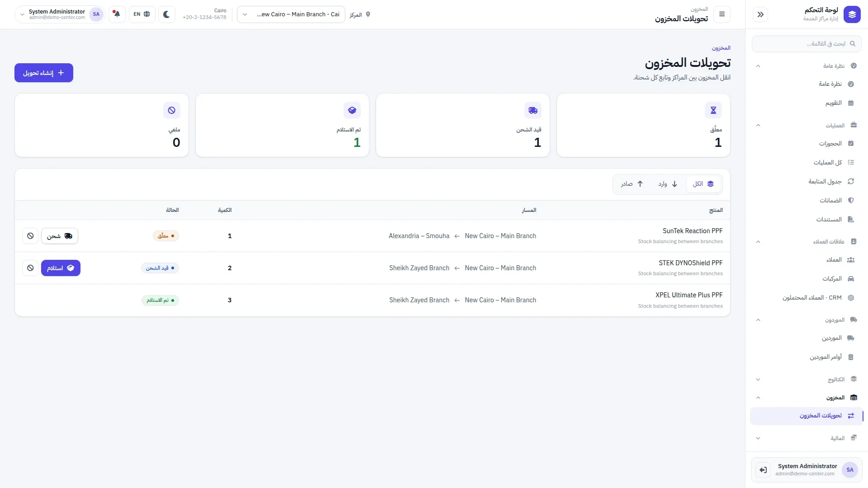Click the dashboard logo icon
Screen dimensions: 868x488
(x=852, y=14)
